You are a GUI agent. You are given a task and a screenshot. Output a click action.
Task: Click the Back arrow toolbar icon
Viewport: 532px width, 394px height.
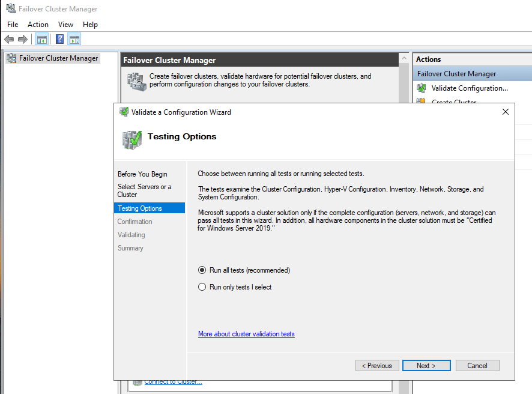click(9, 40)
